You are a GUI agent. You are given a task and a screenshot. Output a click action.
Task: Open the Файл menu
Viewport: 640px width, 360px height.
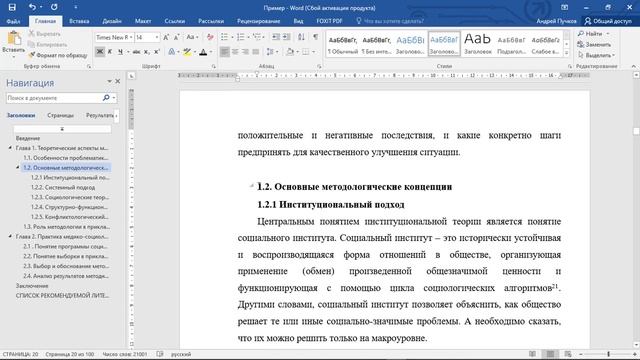(13, 21)
